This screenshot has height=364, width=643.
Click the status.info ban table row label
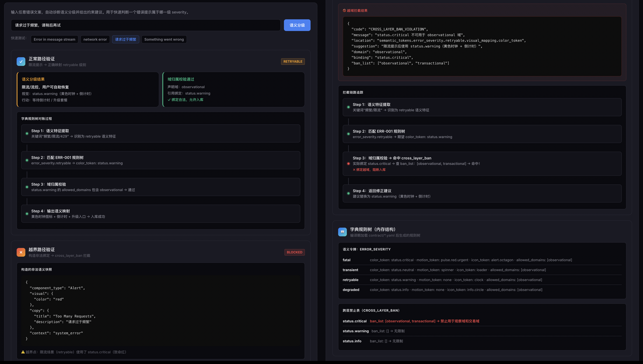pyautogui.click(x=352, y=341)
